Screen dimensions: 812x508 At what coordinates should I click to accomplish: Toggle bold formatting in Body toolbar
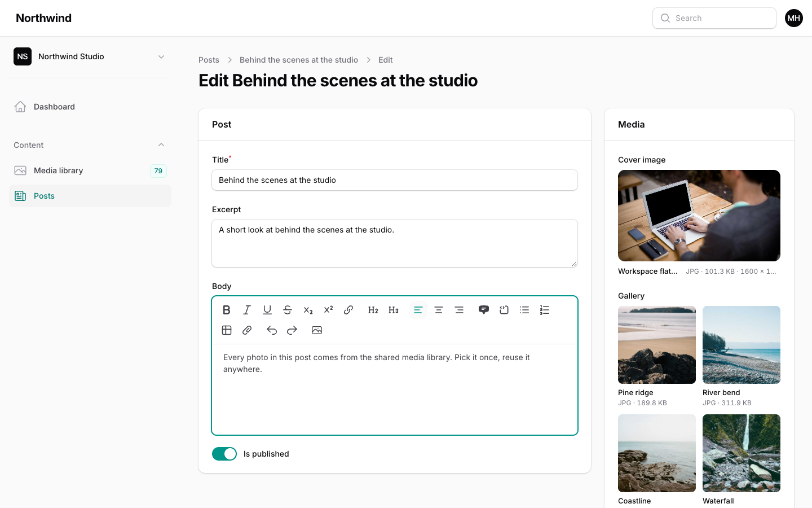[x=227, y=310]
